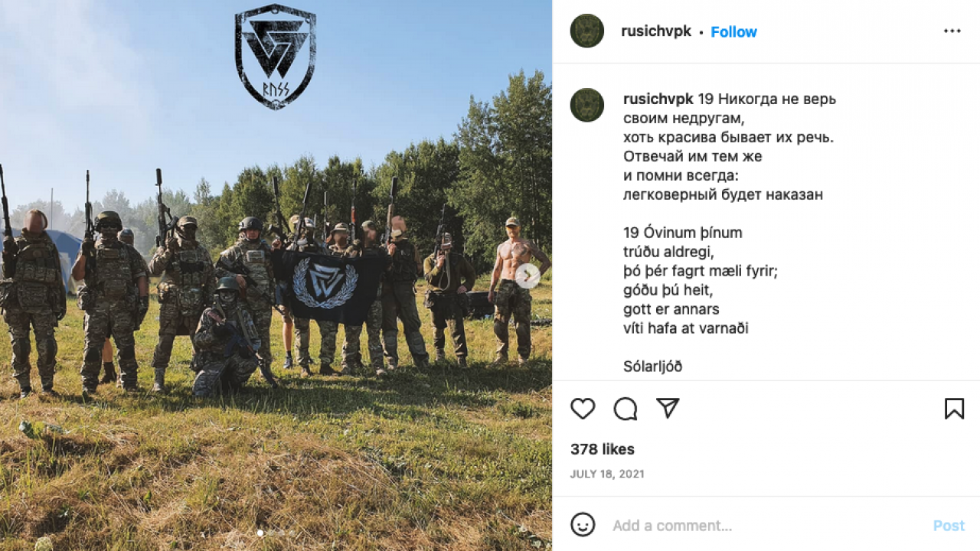
Task: Click the group photo image
Action: pyautogui.click(x=276, y=275)
